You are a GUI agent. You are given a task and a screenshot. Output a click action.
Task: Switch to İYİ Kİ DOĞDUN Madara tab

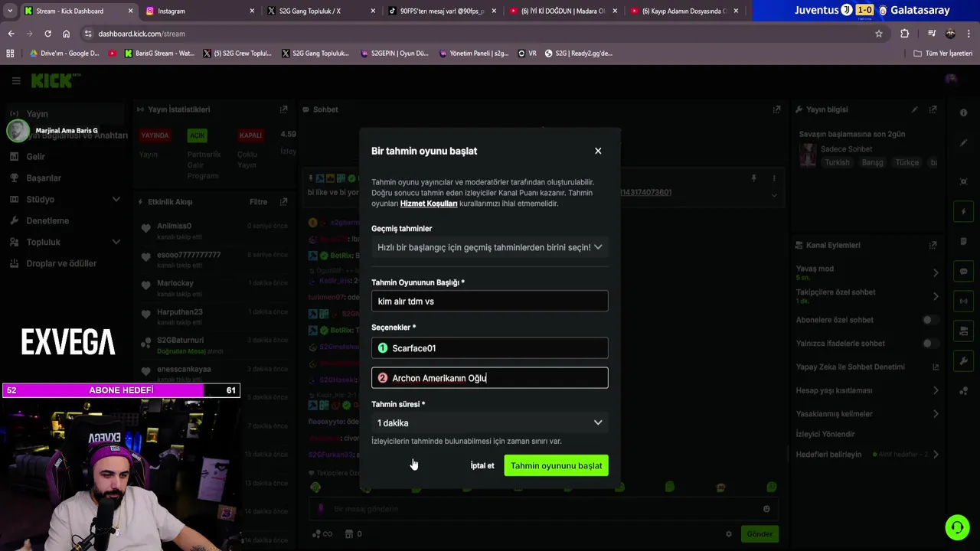tap(563, 11)
